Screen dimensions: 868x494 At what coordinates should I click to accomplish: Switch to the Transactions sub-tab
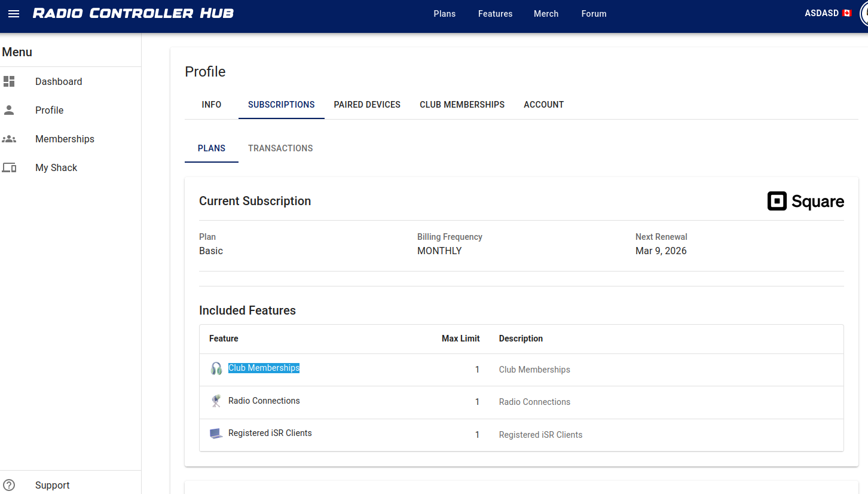(x=280, y=148)
